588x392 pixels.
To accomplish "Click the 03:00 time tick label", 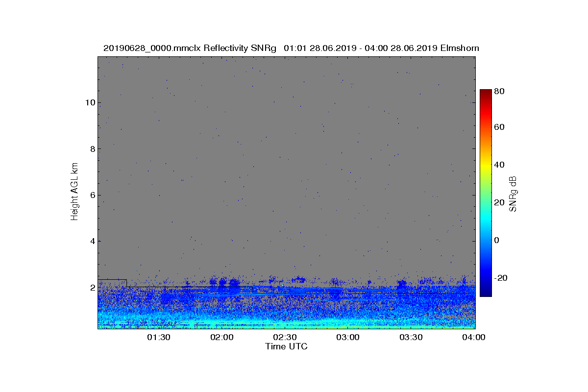I will [348, 337].
